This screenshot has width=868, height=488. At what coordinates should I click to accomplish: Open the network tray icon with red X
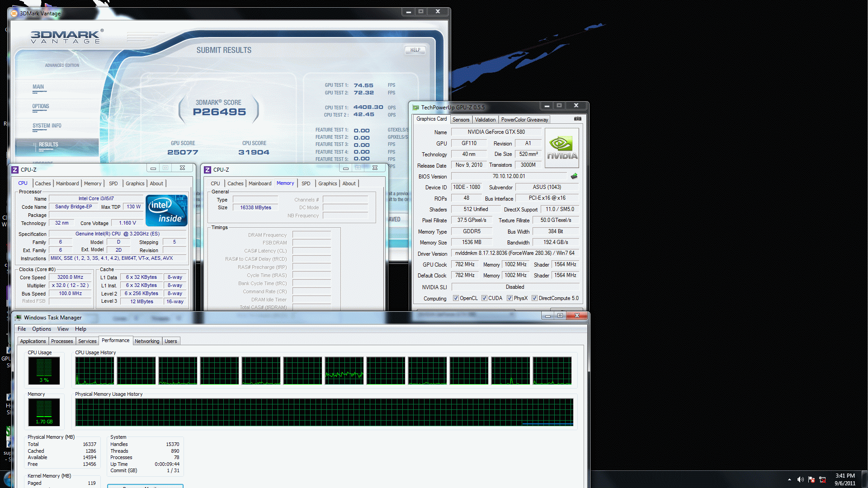pyautogui.click(x=823, y=479)
